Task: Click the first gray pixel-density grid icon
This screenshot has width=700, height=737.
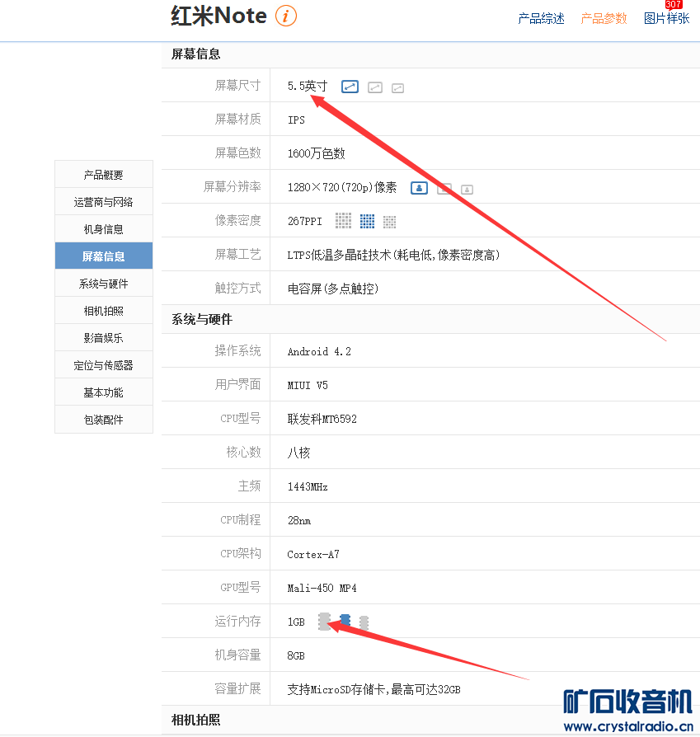Action: (x=343, y=220)
